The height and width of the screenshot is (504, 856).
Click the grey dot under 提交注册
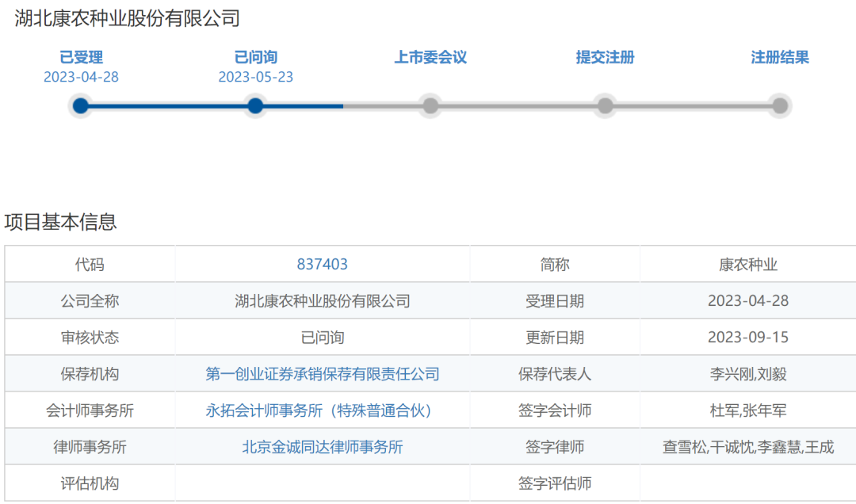click(605, 106)
